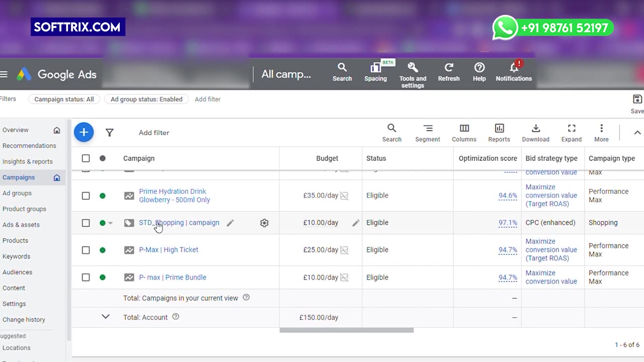Select all campaigns header checkbox
644x362 pixels.
(86, 158)
